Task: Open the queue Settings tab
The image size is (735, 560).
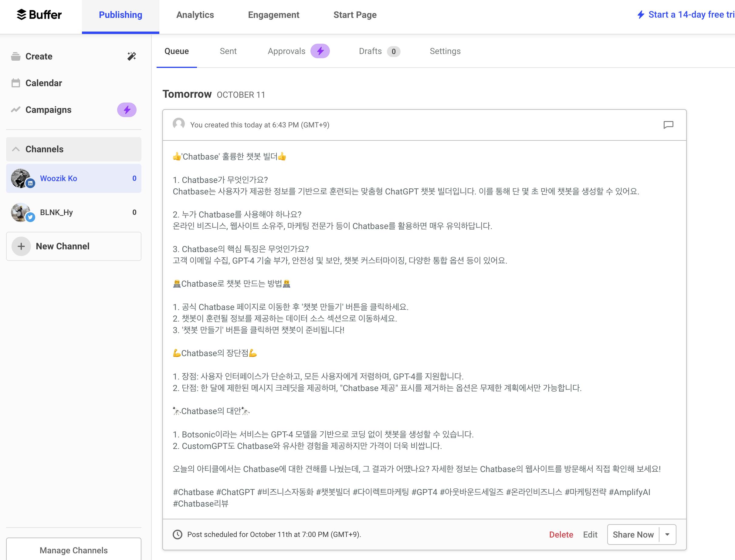Action: pyautogui.click(x=445, y=51)
